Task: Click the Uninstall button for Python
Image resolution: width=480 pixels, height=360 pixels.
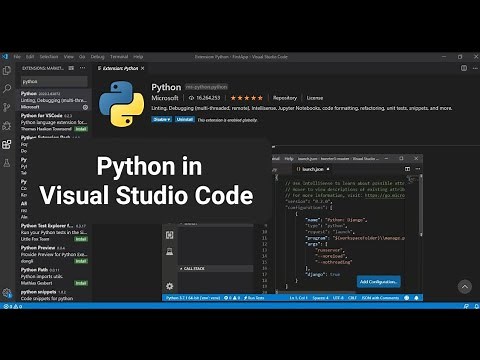Action: coord(185,119)
